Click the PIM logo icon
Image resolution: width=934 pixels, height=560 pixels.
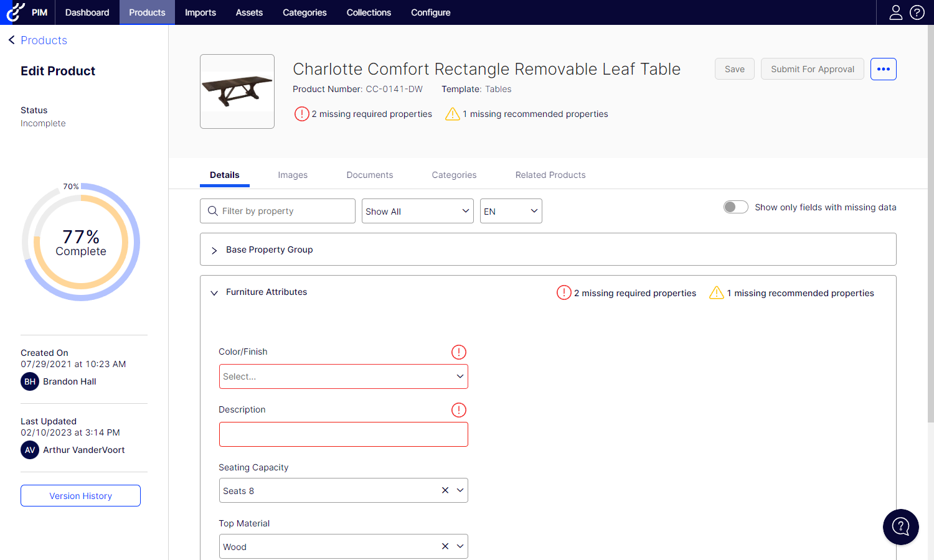pos(16,12)
